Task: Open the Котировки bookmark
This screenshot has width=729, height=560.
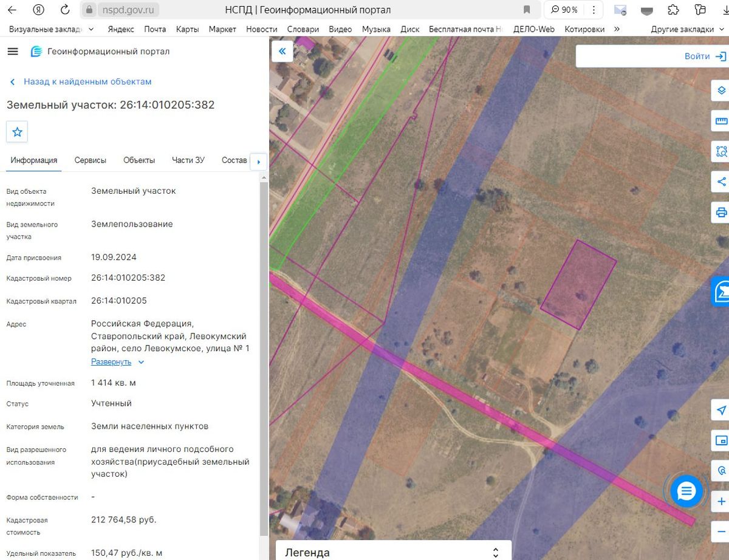Action: tap(584, 29)
